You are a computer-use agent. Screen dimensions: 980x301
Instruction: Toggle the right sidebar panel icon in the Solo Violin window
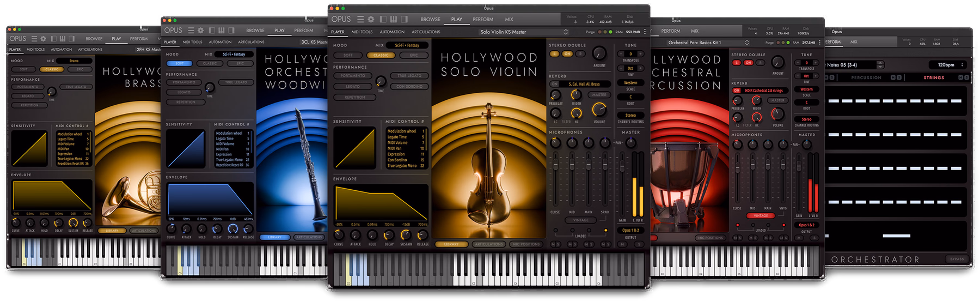pos(405,19)
